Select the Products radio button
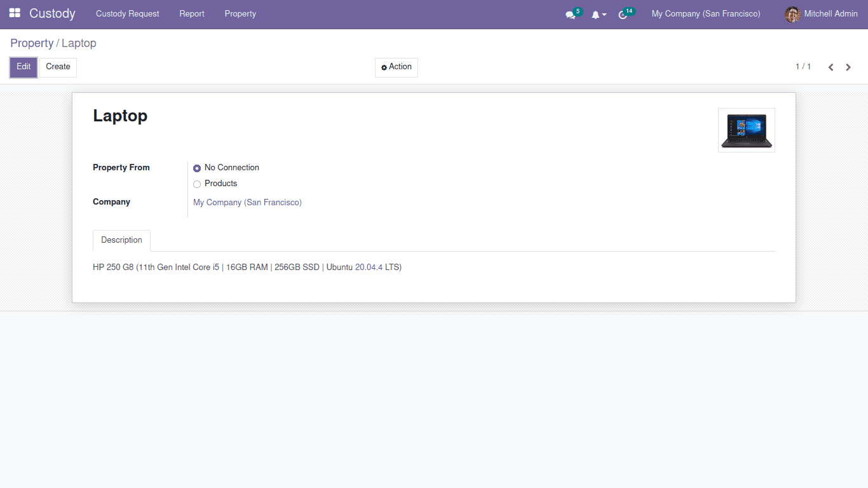Screen dimensions: 868x488 (x=197, y=184)
